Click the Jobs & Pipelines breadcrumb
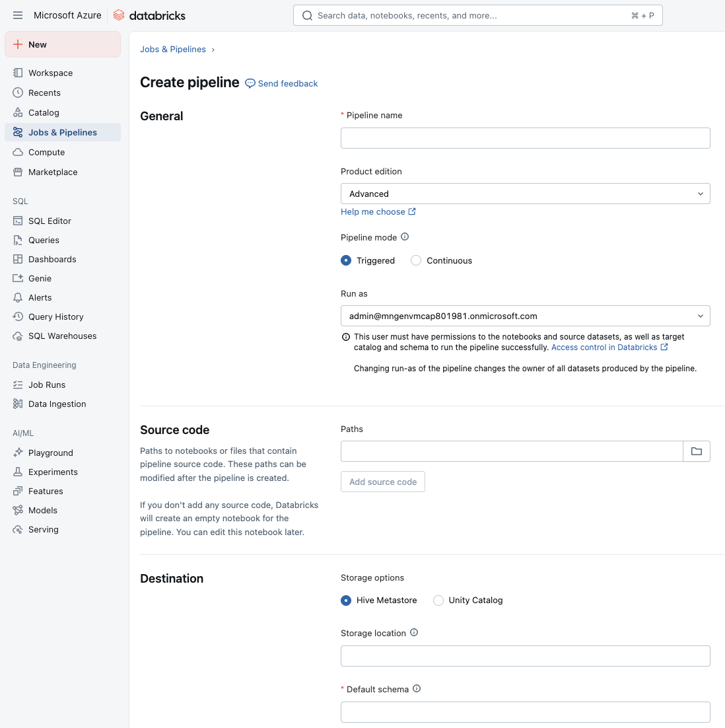The height and width of the screenshot is (728, 725). click(173, 49)
